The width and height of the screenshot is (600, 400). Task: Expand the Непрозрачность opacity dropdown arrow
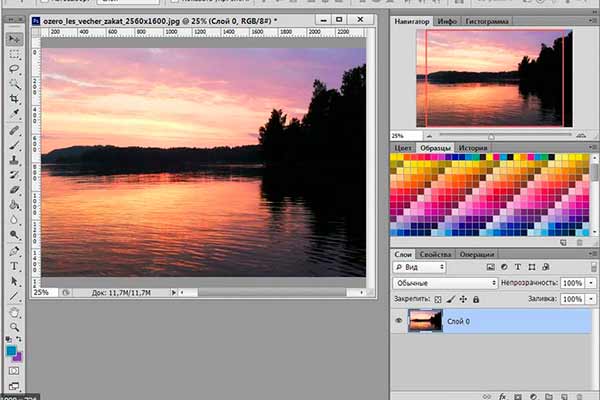pos(591,283)
